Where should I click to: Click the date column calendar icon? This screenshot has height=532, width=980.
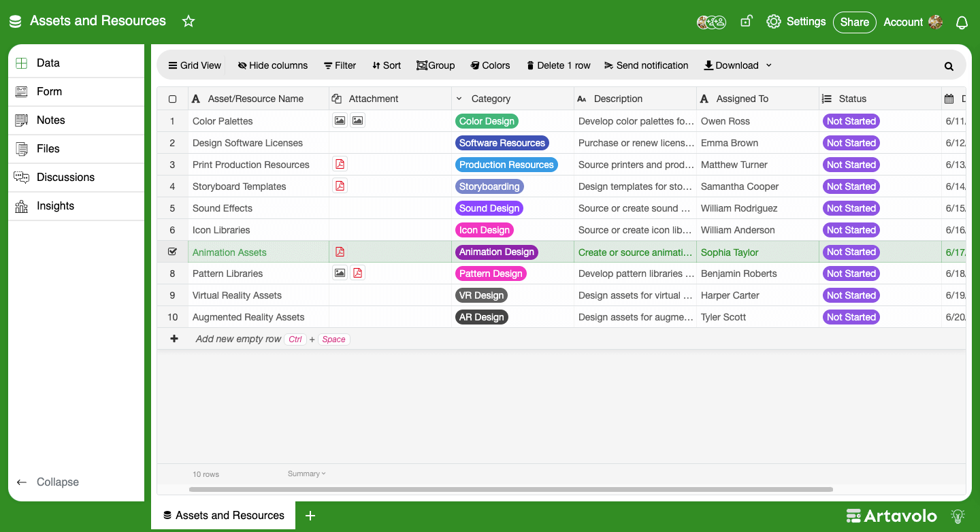[x=949, y=99]
